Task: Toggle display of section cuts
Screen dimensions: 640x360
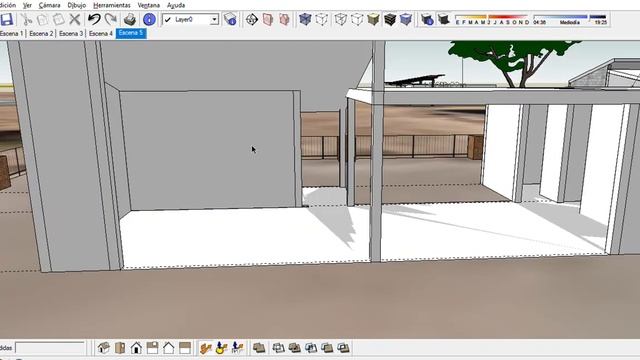Action: (284, 19)
